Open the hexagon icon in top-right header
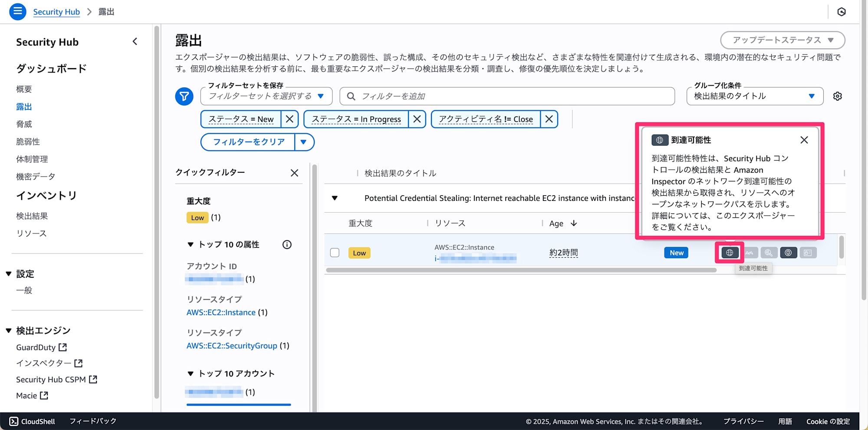Screen dimensions: 868x430 coord(842,12)
